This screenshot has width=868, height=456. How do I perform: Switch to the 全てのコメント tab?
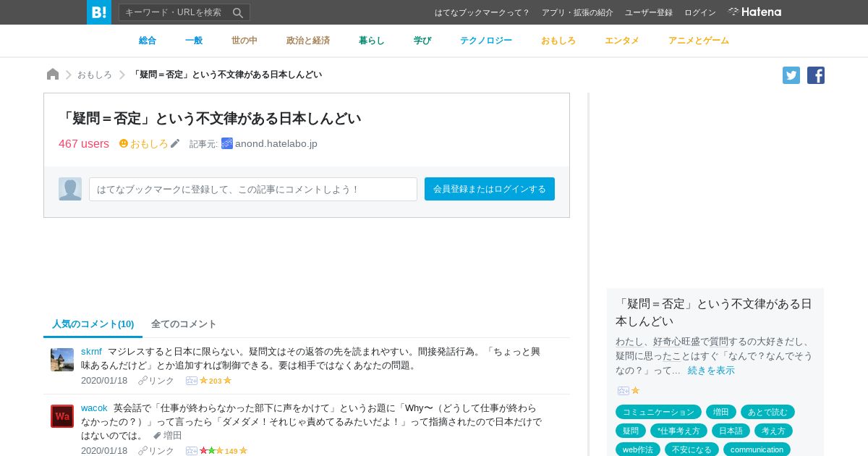pyautogui.click(x=184, y=324)
